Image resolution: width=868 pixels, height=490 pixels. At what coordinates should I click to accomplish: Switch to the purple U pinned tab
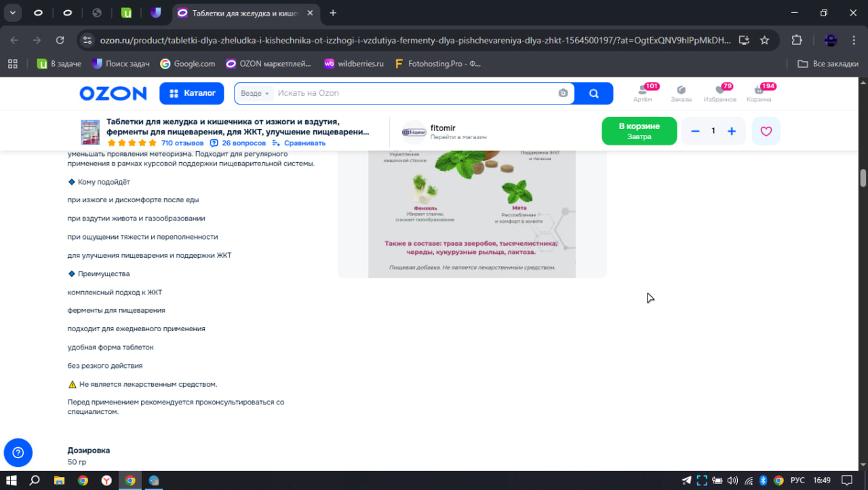[156, 13]
